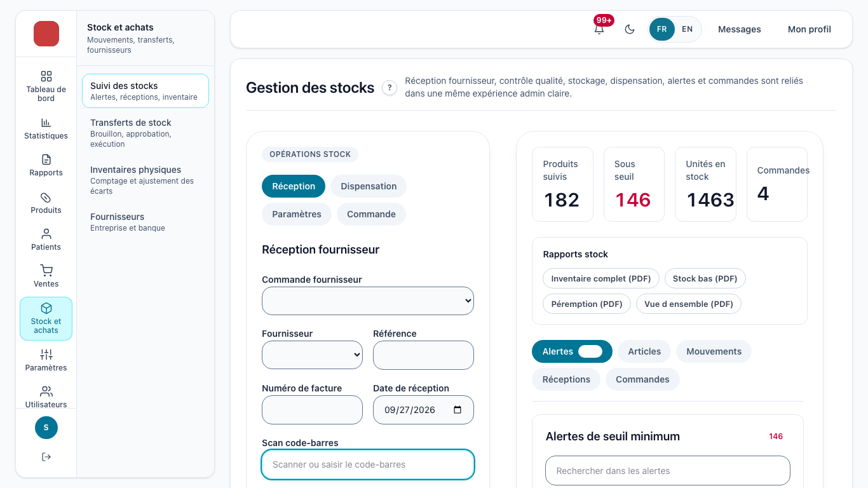This screenshot has height=488, width=868.
Task: Open Ventes cart icon
Action: point(46,270)
